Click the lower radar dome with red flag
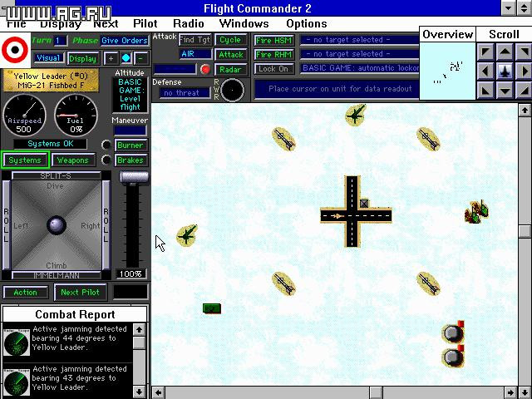Screen dimensions: 532x399 pos(453,356)
